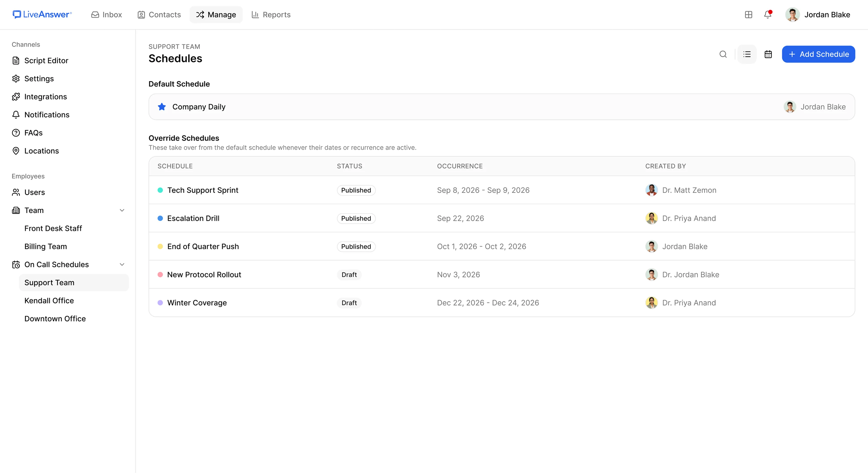Open the Inbox tab
Image resolution: width=868 pixels, height=473 pixels.
pyautogui.click(x=106, y=14)
